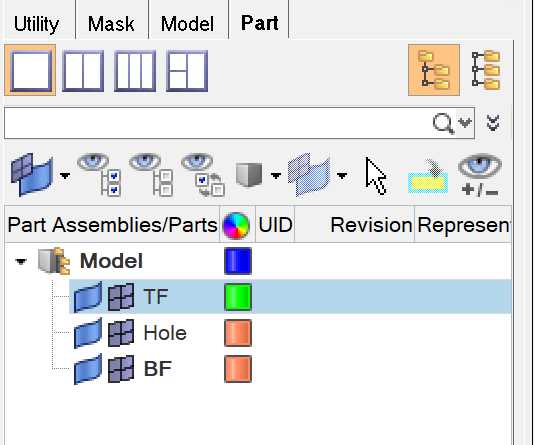534x445 pixels.
Task: Select the split top-bottom layout icon
Action: pos(187,71)
